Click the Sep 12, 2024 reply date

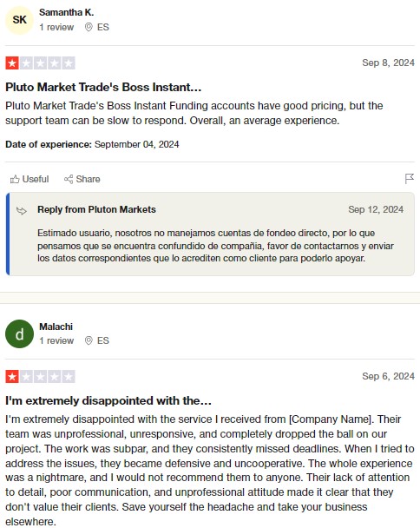(376, 209)
